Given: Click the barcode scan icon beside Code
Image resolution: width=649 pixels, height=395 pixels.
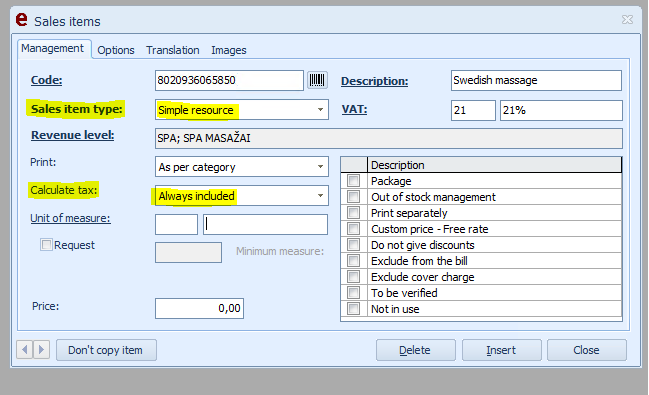Looking at the screenshot, I should [317, 80].
